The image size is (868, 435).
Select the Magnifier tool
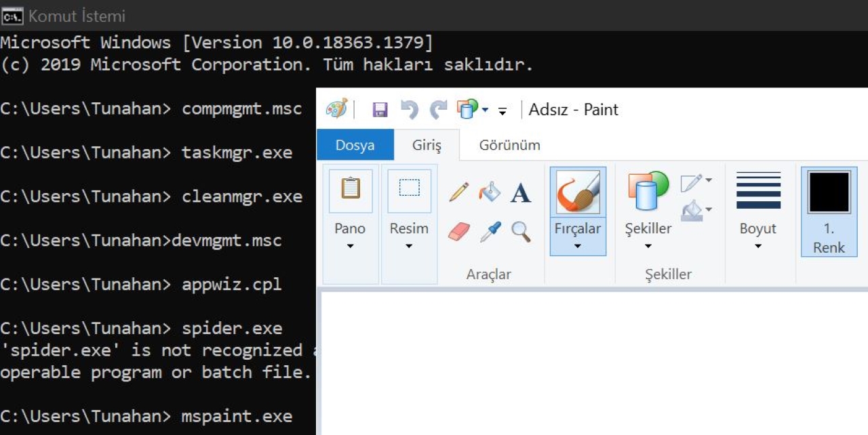521,232
